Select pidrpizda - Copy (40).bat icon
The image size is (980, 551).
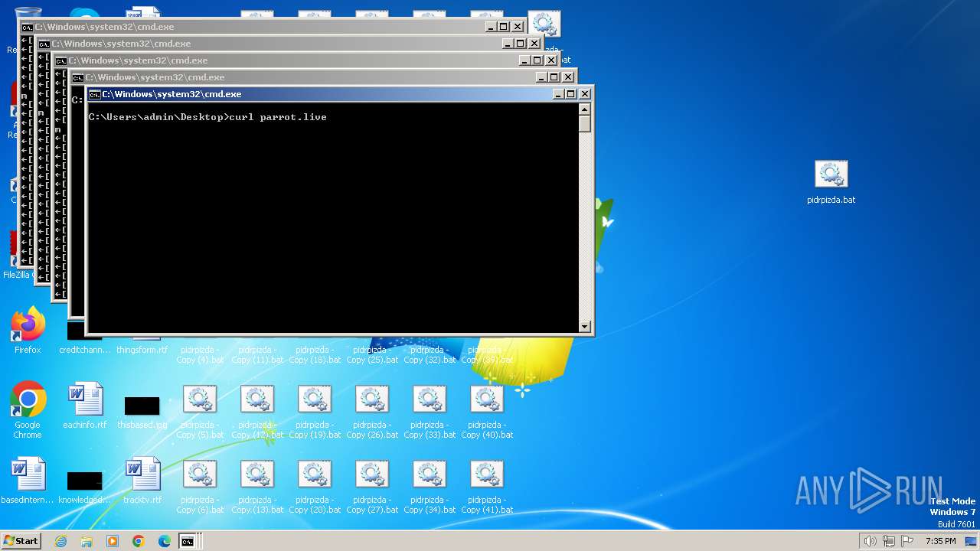click(x=487, y=412)
